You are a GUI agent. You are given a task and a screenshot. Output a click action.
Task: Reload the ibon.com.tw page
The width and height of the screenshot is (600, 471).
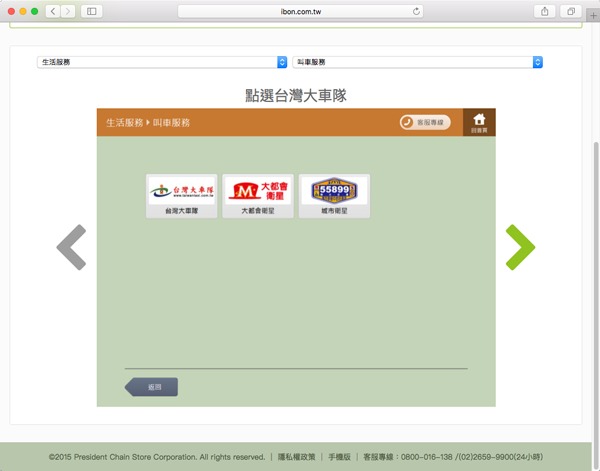pyautogui.click(x=416, y=11)
